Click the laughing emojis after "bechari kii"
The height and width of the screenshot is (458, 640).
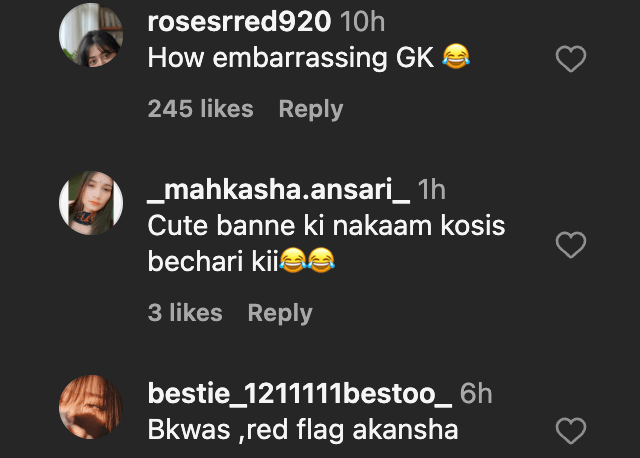point(307,263)
